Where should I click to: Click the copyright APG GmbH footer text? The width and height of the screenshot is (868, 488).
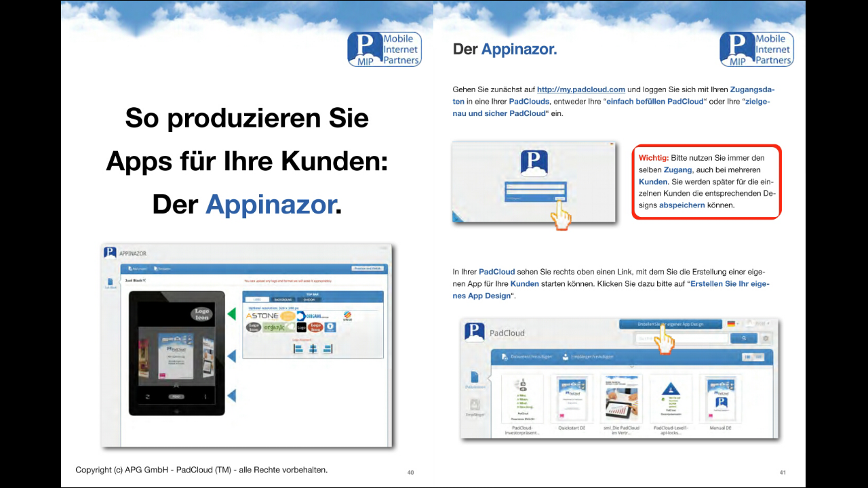(201, 470)
